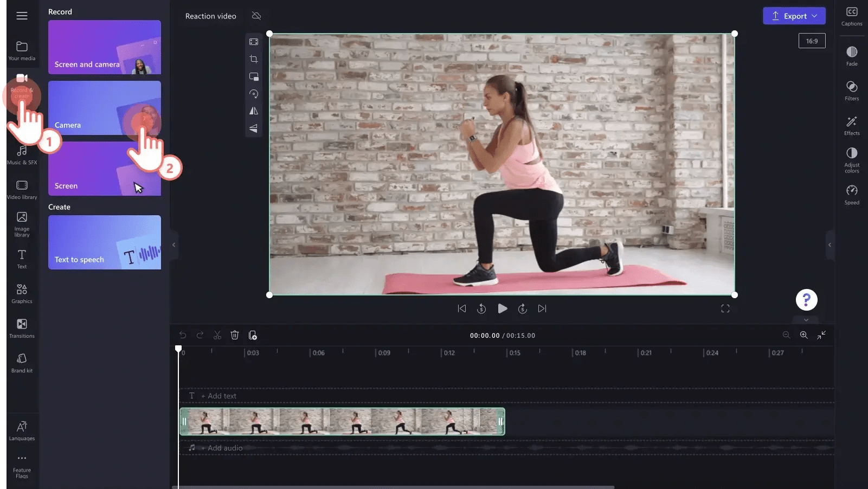Flip the clip horizontally

[x=254, y=111]
